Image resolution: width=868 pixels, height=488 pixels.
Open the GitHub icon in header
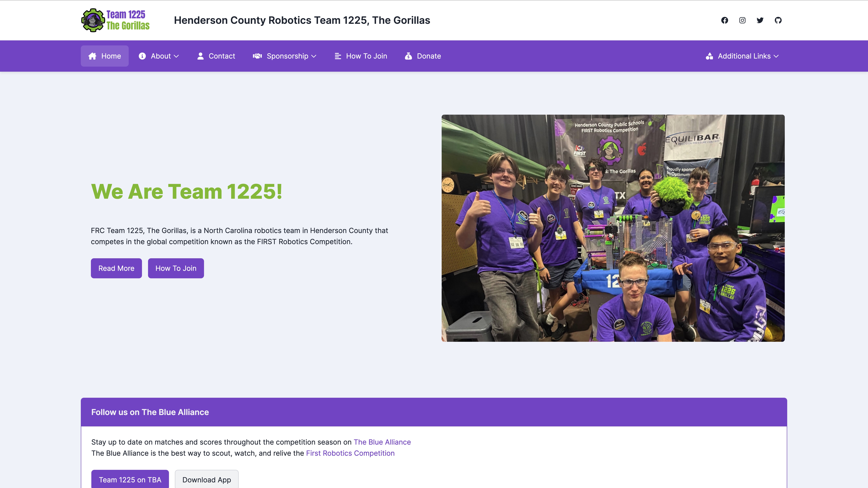coord(778,20)
